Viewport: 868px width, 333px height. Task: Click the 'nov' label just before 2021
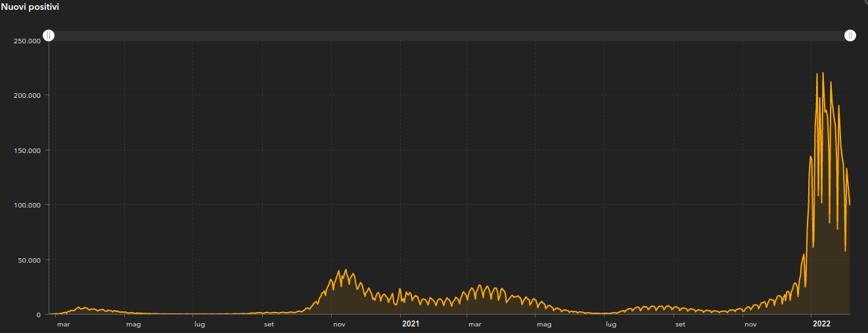pyautogui.click(x=339, y=324)
